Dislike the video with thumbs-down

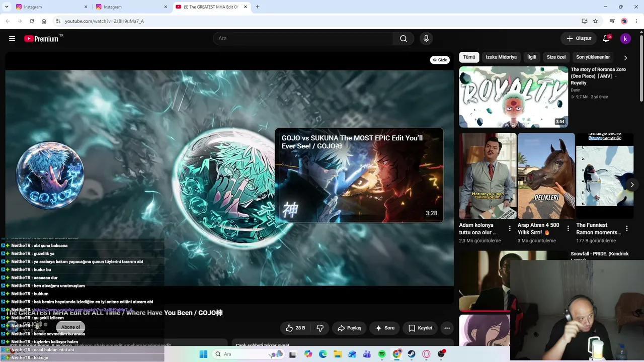tap(320, 328)
